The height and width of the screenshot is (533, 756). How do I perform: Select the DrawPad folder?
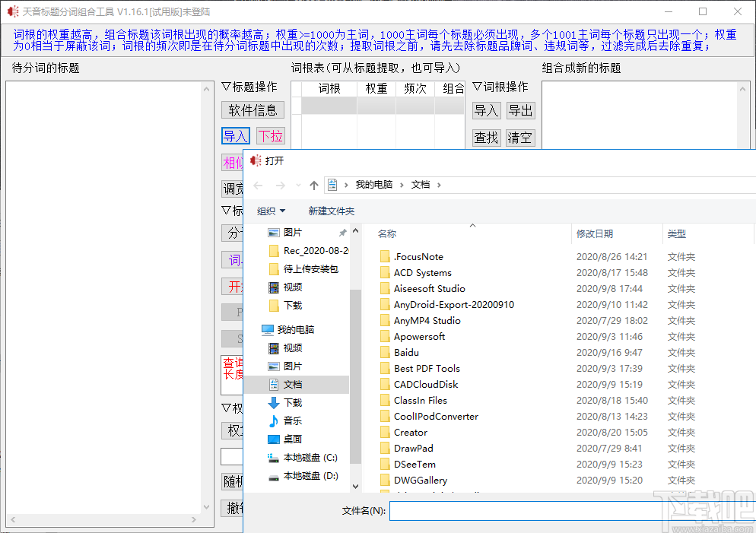click(413, 448)
